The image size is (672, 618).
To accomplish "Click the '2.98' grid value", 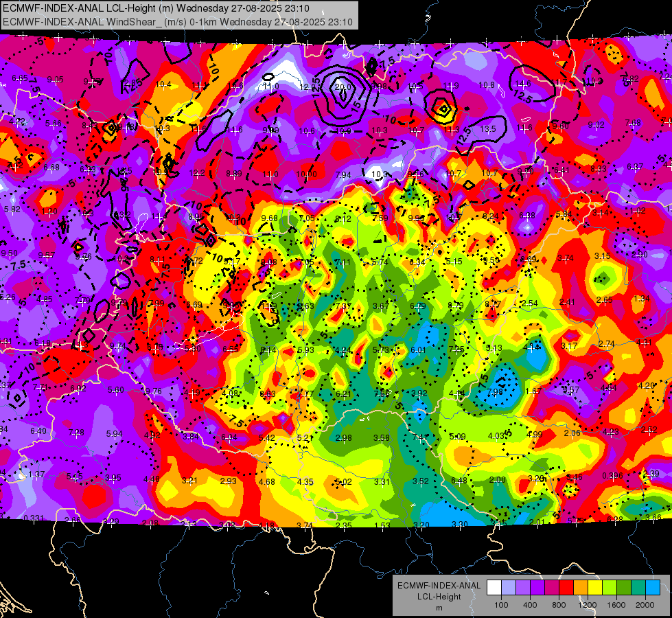I will pyautogui.click(x=344, y=437).
